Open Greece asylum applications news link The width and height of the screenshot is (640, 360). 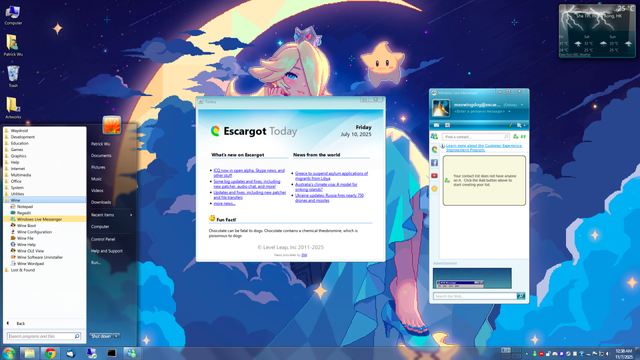[x=331, y=176]
